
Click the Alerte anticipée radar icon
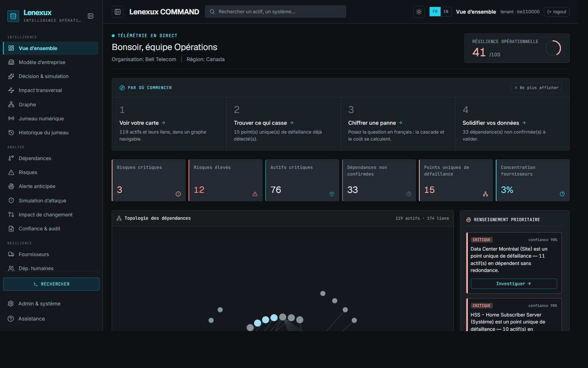11,186
